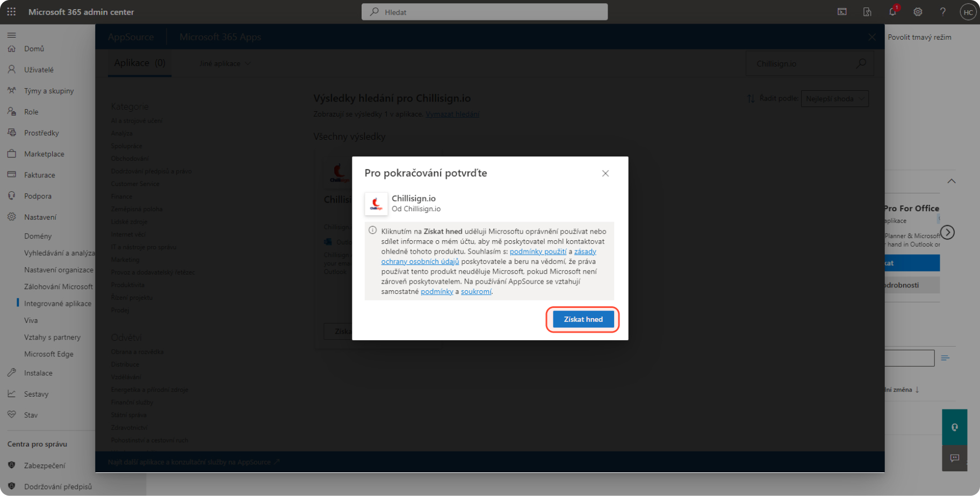Click AppSource footer link for more apps
Screen dimensions: 980x496
tap(193, 462)
